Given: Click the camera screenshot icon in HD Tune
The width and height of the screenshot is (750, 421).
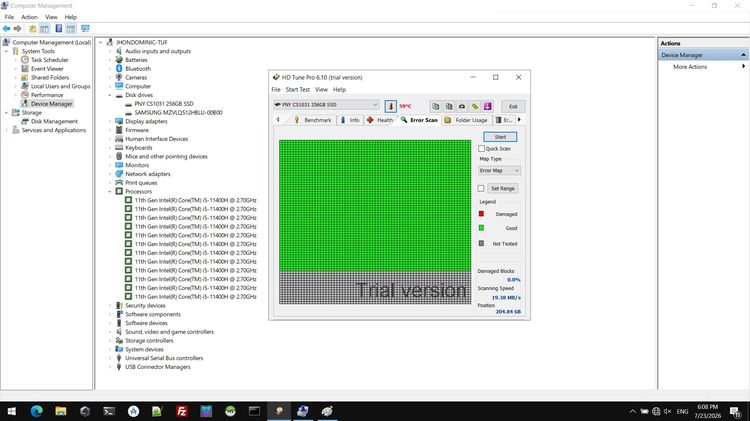Looking at the screenshot, I should [x=462, y=106].
